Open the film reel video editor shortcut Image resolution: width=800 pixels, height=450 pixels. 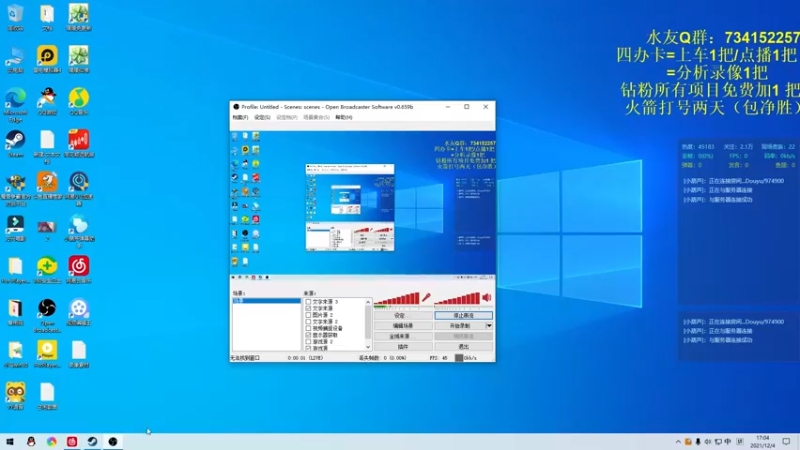pyautogui.click(x=79, y=312)
